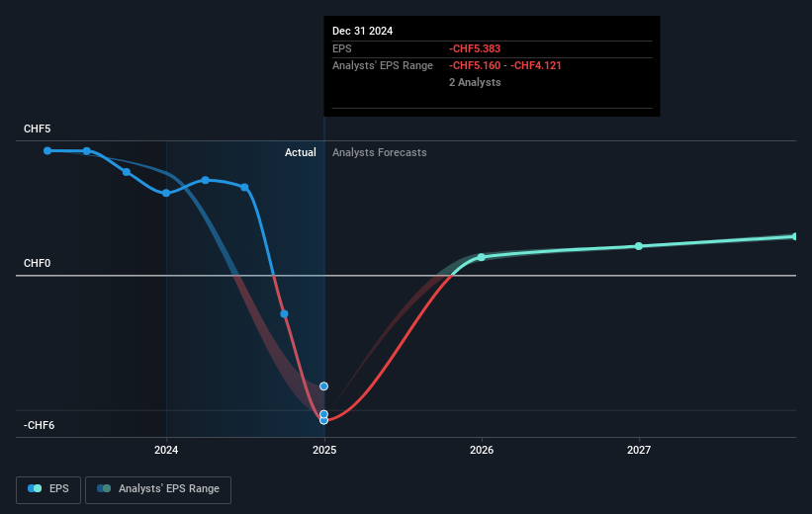This screenshot has height=514, width=812.
Task: Select the middle analyst dot at 2025
Action: (x=323, y=414)
